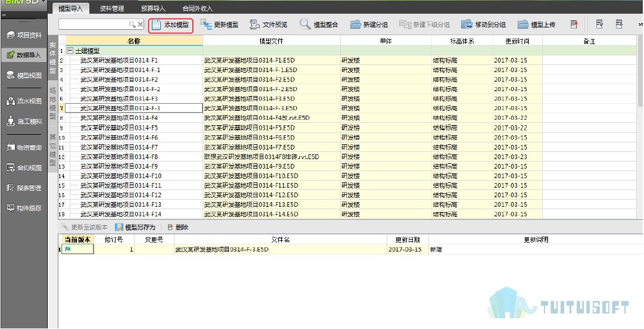Click the 文件名 header in the version table

pos(281,240)
